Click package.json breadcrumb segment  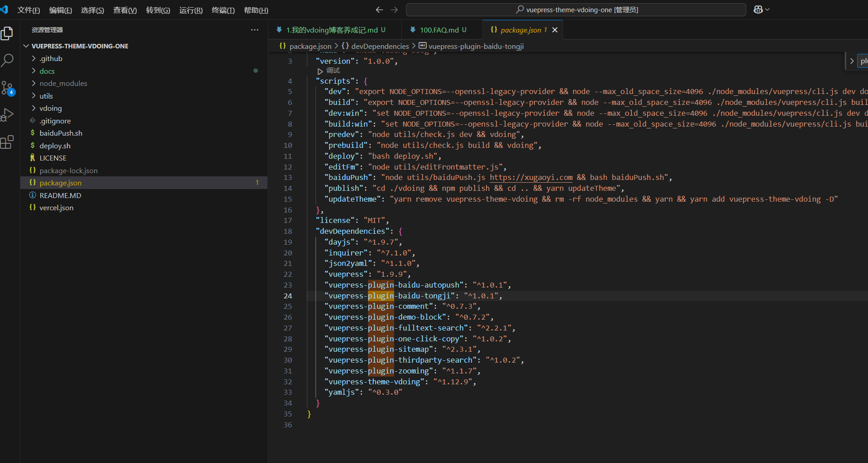tap(305, 46)
